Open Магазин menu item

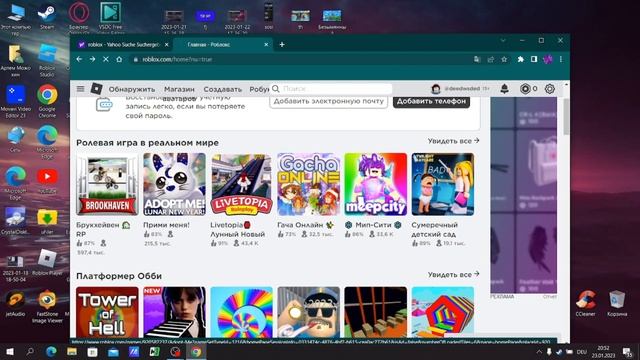(179, 89)
